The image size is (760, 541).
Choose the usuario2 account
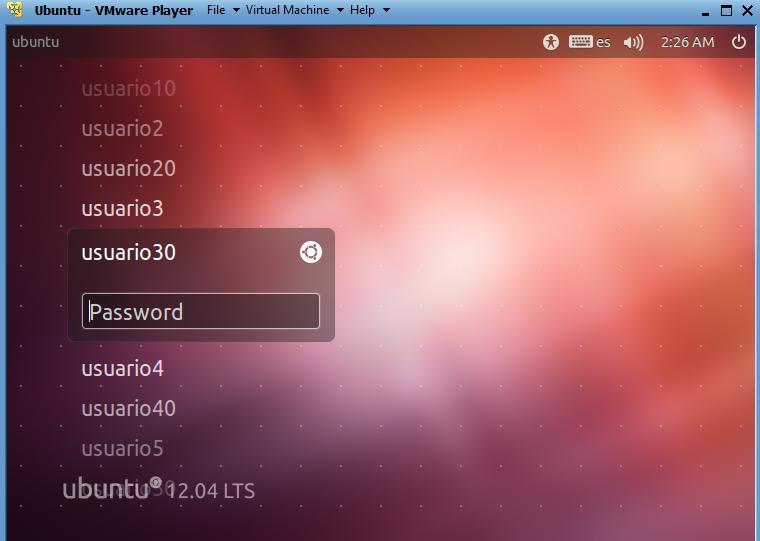pos(122,129)
